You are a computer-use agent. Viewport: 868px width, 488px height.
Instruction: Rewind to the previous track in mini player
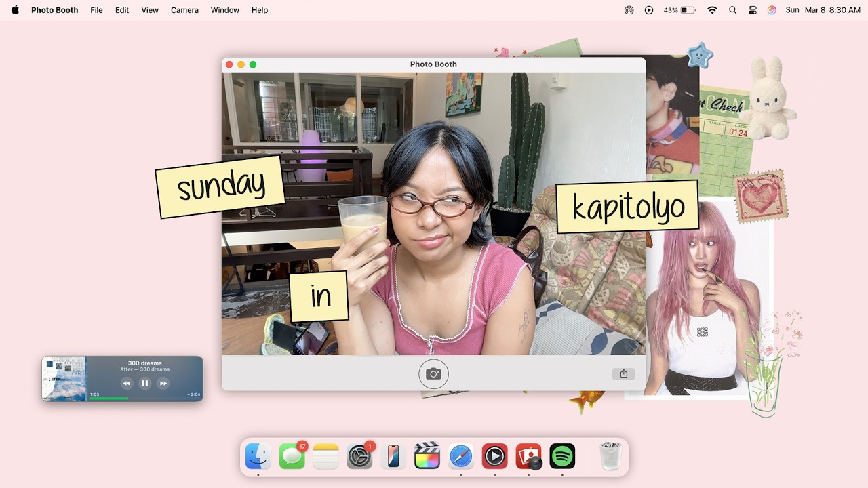point(126,383)
